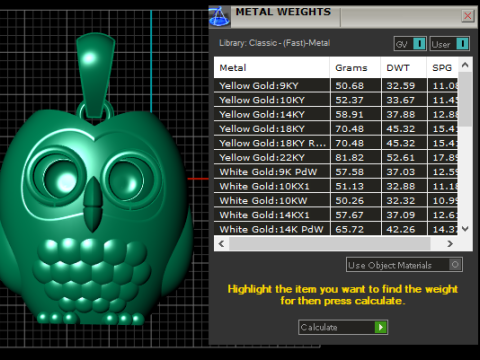Click the 42.26 DWT value
The image size is (480, 360).
(x=401, y=229)
